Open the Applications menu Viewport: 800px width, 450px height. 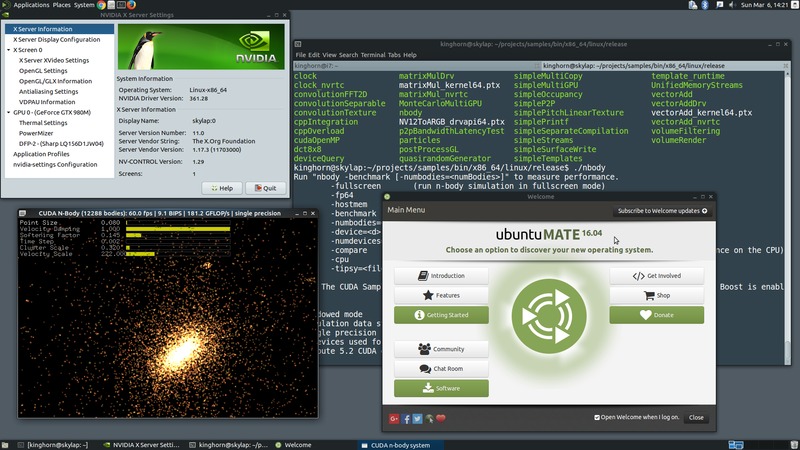point(30,5)
